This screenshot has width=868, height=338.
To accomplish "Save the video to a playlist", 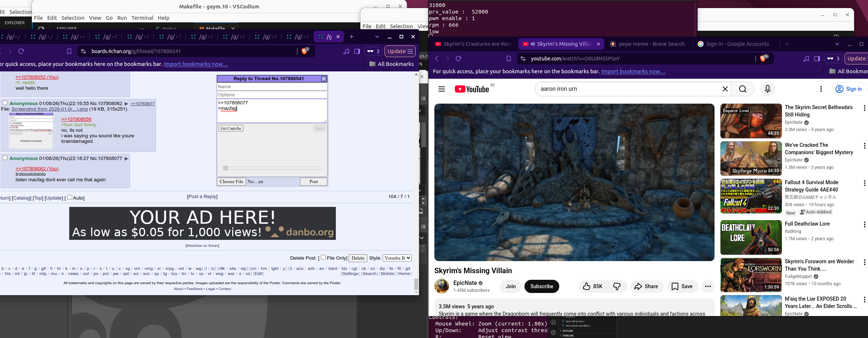I will click(x=682, y=286).
